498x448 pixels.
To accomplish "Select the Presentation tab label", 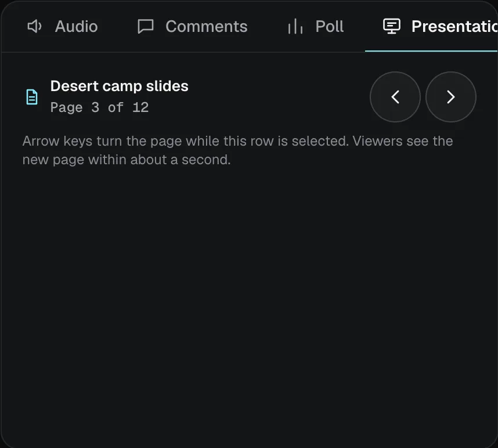I will click(x=454, y=26).
